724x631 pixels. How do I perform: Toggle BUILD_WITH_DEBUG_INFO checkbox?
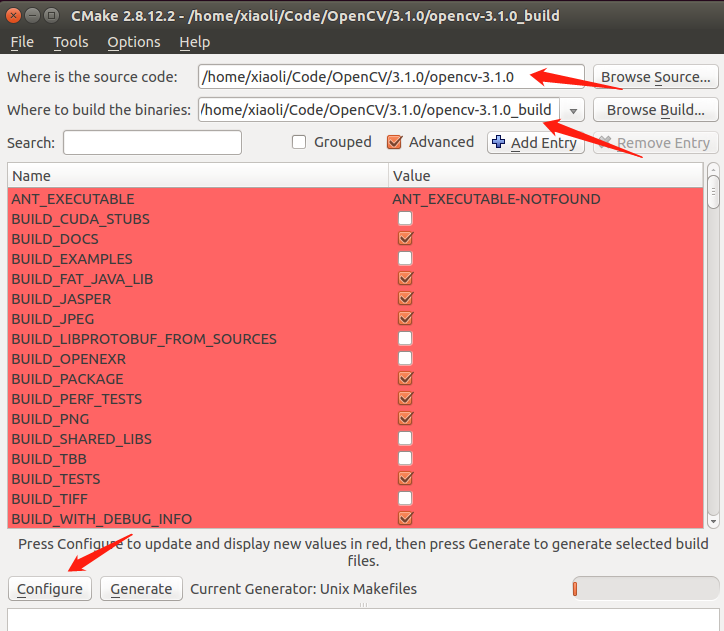click(405, 518)
